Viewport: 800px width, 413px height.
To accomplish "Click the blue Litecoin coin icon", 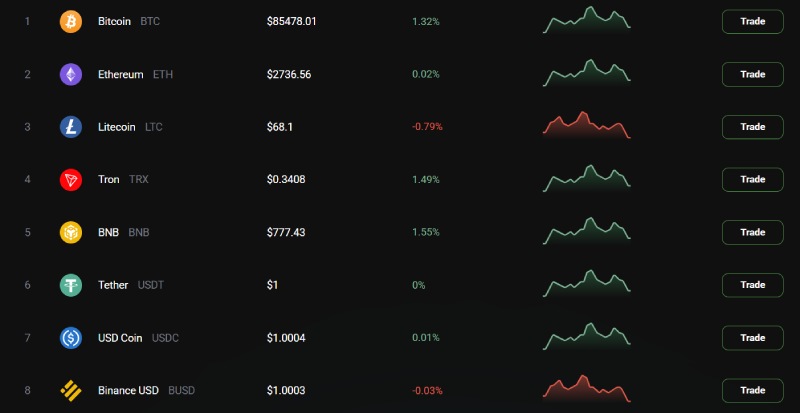I will pos(71,127).
